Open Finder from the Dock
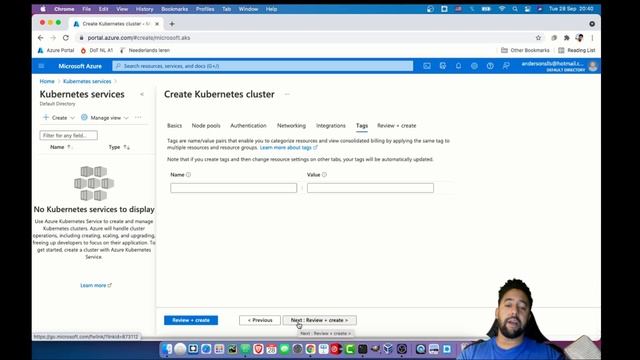Screen dimensions: 640x360 (167, 349)
